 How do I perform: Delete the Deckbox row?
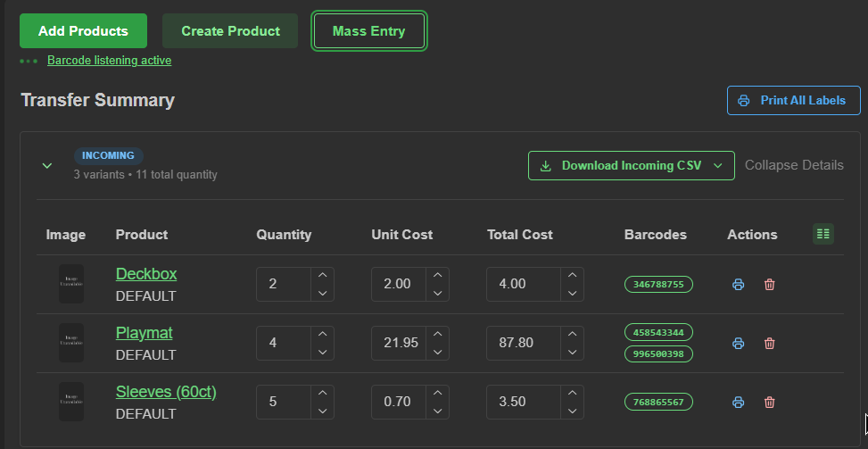click(x=769, y=285)
